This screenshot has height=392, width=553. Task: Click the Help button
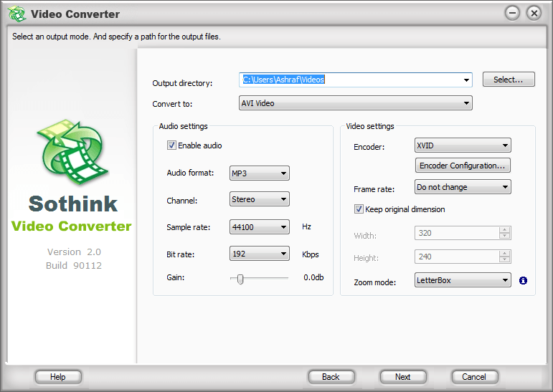pyautogui.click(x=58, y=377)
